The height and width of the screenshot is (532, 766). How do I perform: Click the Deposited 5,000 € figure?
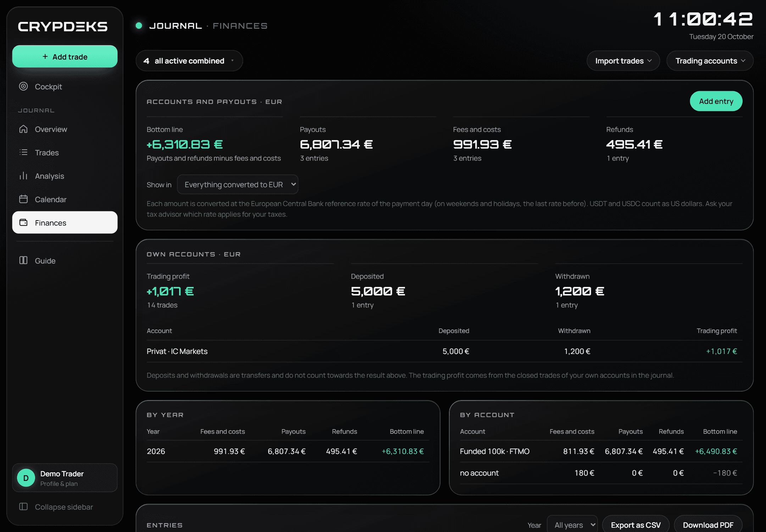(x=378, y=291)
